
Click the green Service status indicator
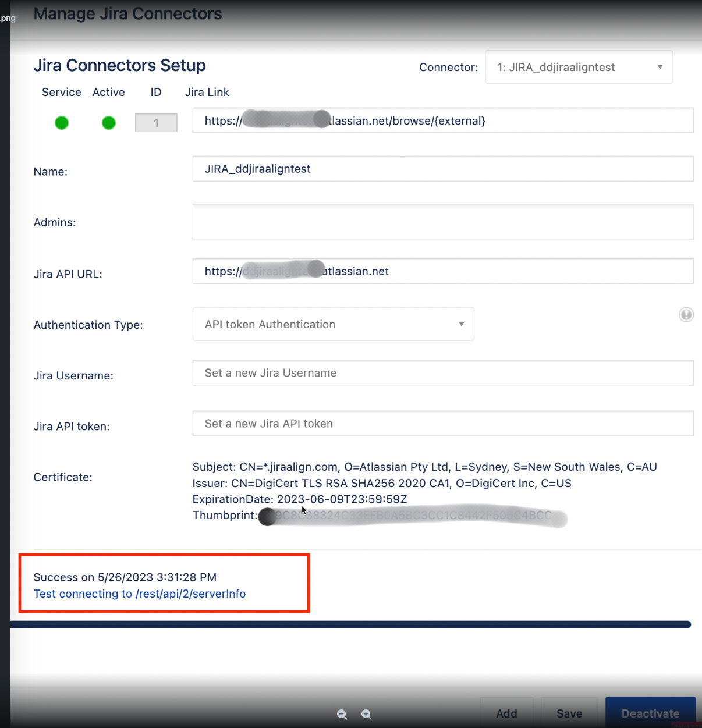coord(62,123)
